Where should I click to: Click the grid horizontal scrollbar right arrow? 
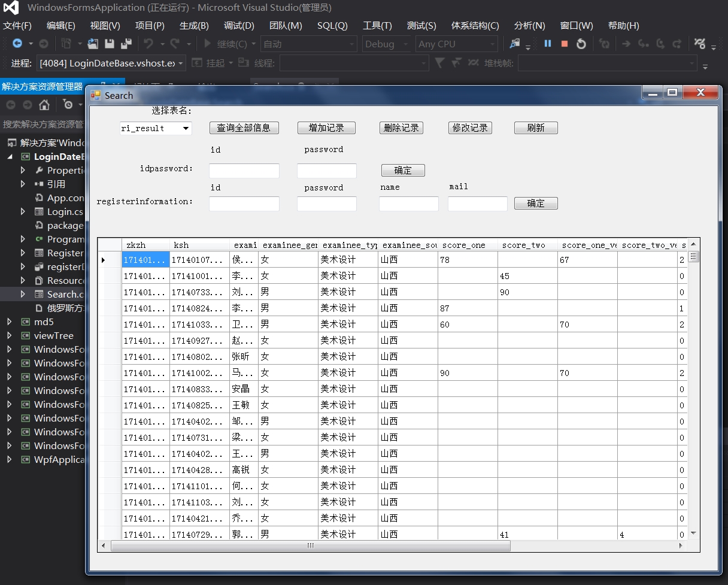tap(681, 546)
